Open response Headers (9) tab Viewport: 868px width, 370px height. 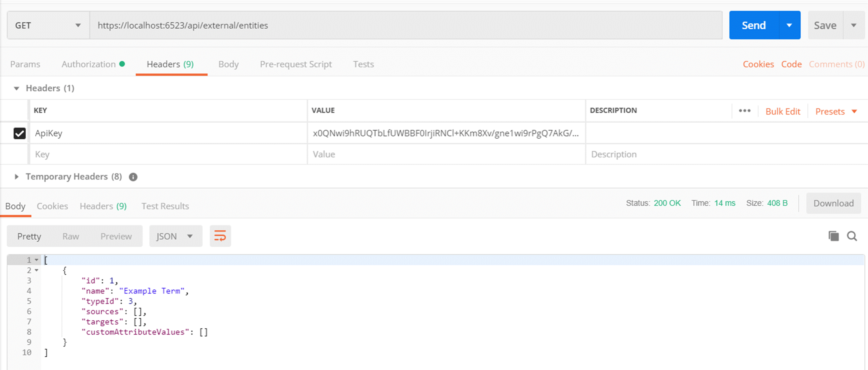pyautogui.click(x=103, y=206)
